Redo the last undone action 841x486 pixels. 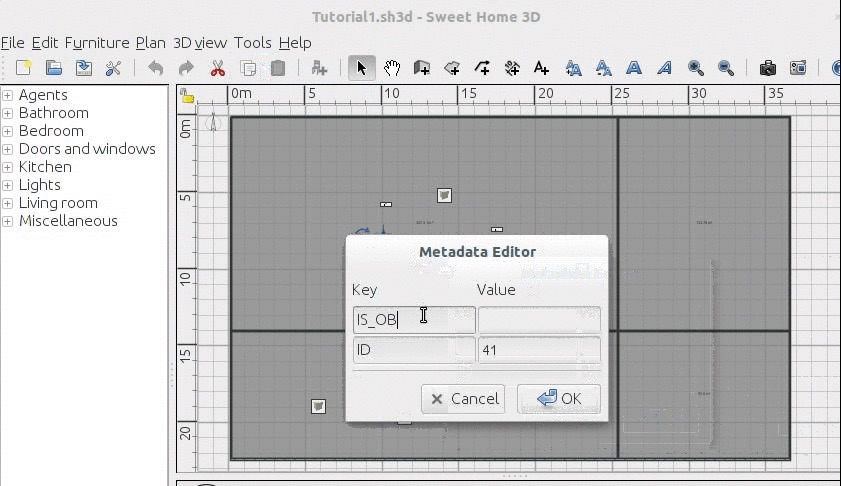pos(186,68)
